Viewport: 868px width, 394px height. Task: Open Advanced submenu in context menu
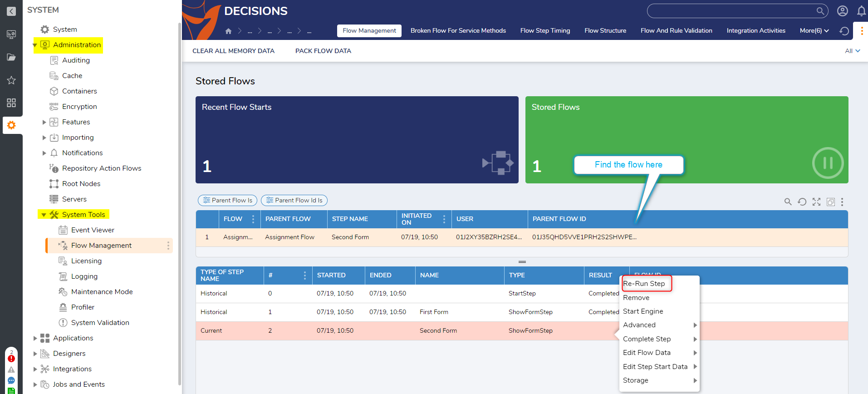[x=659, y=325]
